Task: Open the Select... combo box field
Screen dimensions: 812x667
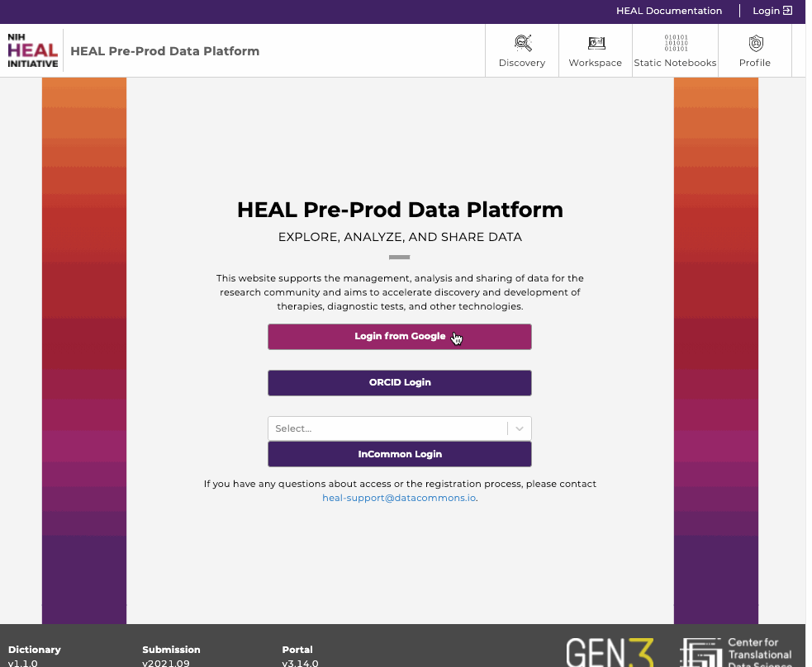Action: 399,428
